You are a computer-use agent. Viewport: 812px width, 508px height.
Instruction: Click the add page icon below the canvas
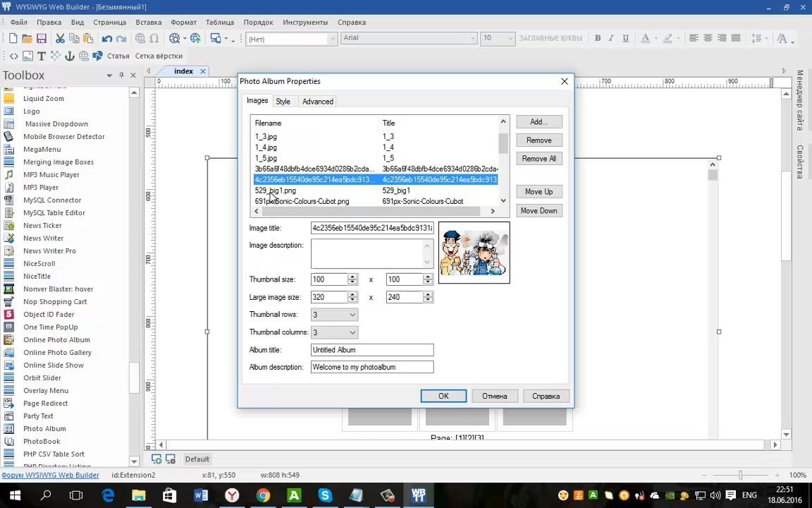click(156, 459)
